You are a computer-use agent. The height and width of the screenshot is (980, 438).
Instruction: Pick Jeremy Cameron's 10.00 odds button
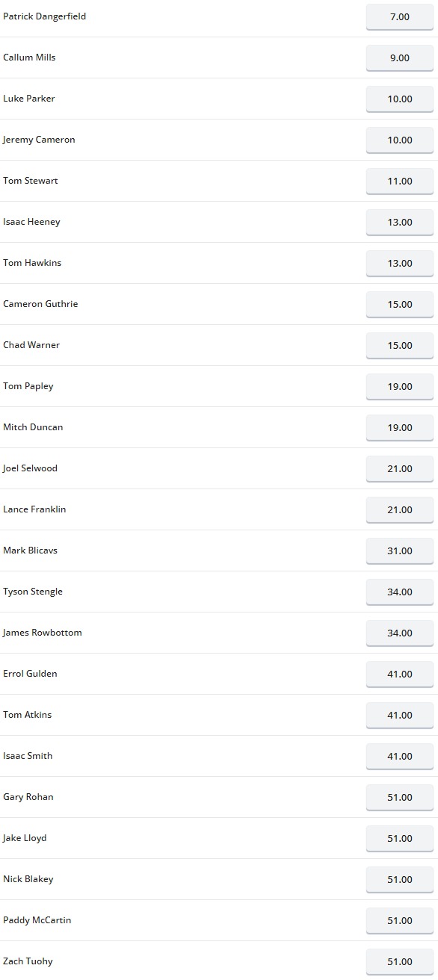point(400,140)
